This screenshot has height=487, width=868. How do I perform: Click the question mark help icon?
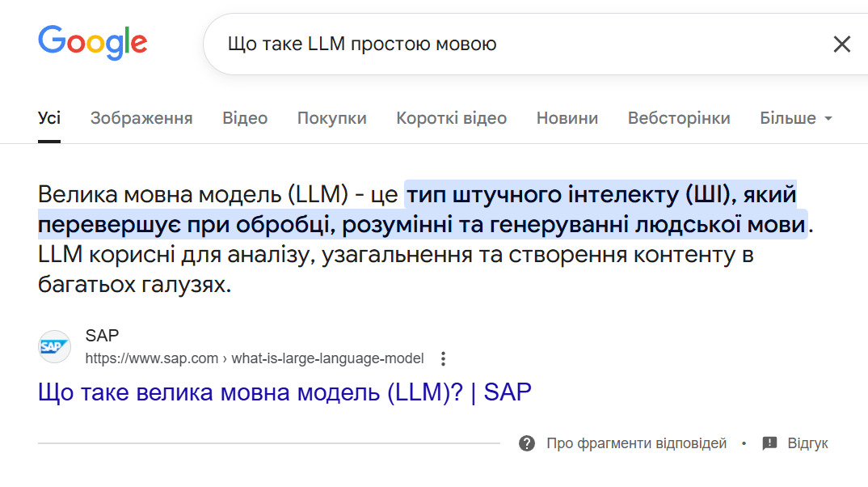pos(526,443)
